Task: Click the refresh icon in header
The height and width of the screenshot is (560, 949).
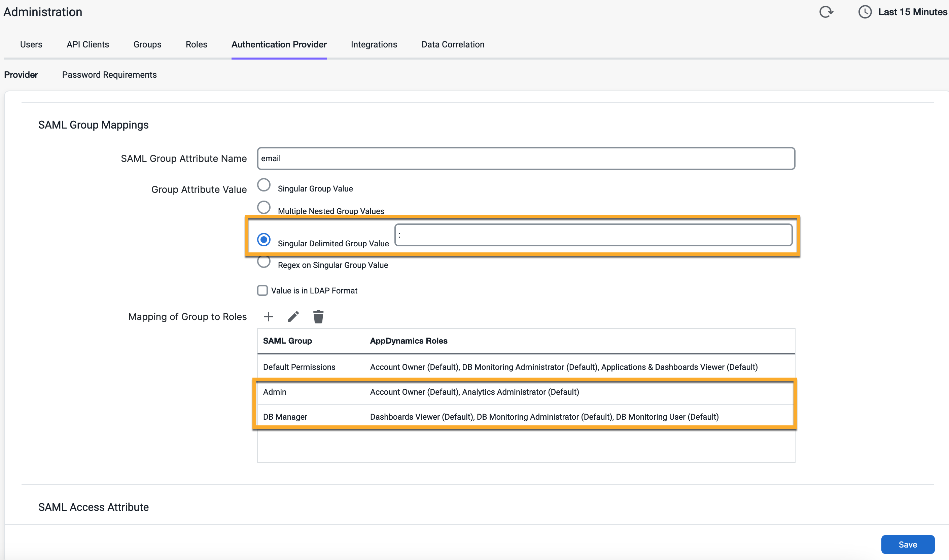Action: pos(826,12)
